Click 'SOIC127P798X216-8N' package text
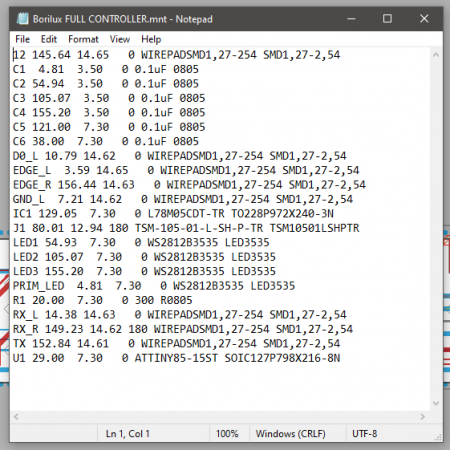 (282, 358)
